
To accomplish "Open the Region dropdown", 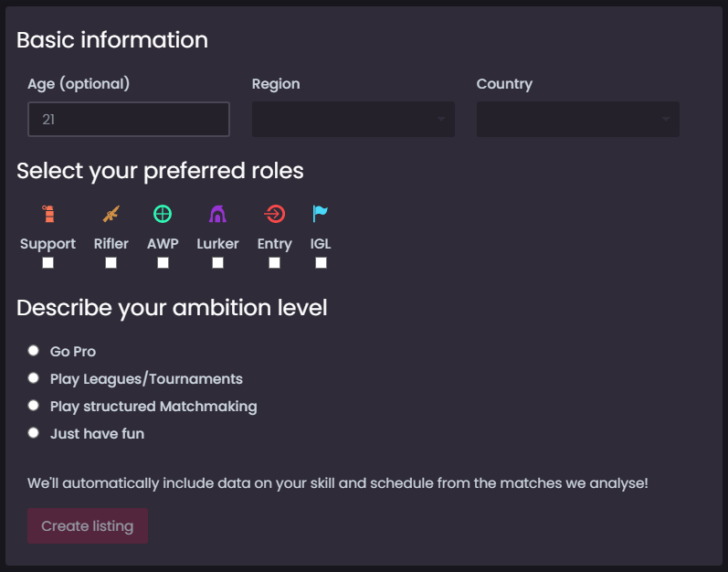I will pyautogui.click(x=353, y=120).
